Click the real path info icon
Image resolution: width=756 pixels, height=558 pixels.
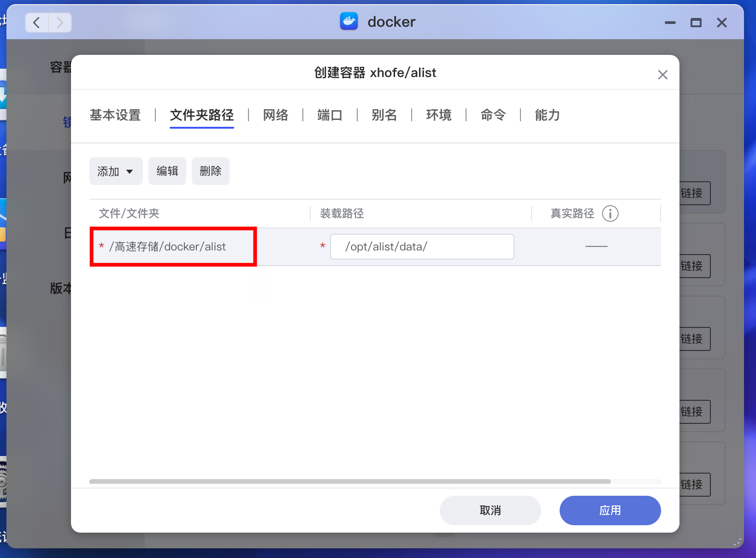610,214
